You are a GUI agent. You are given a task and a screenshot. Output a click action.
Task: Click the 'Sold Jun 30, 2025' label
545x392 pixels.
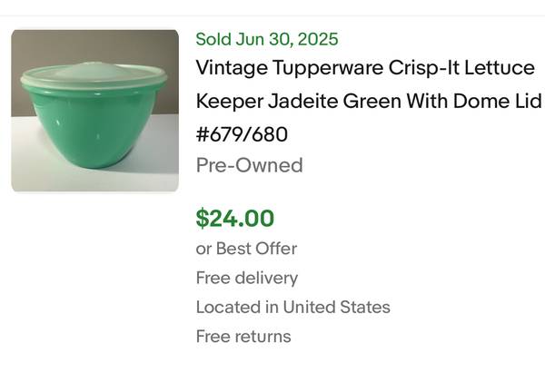(267, 39)
